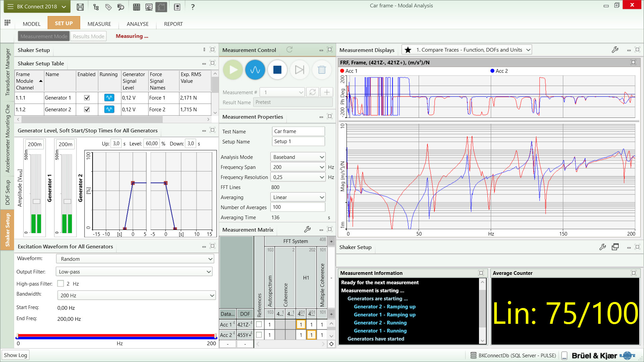Click the Save icon in top toolbar
This screenshot has width=644, height=362.
[x=80, y=7]
